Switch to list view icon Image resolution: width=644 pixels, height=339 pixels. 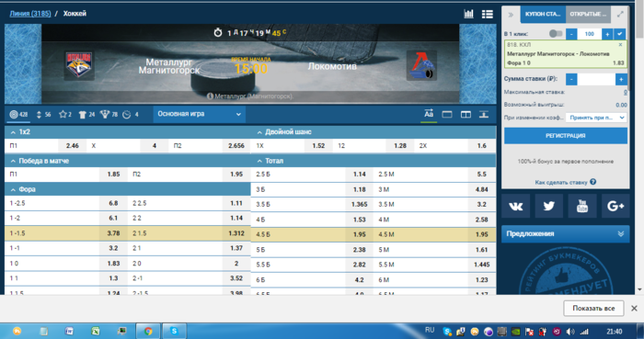tap(488, 14)
